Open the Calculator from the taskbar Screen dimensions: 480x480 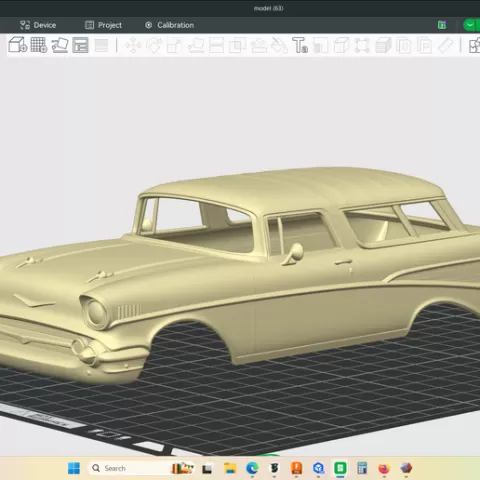(x=362, y=468)
